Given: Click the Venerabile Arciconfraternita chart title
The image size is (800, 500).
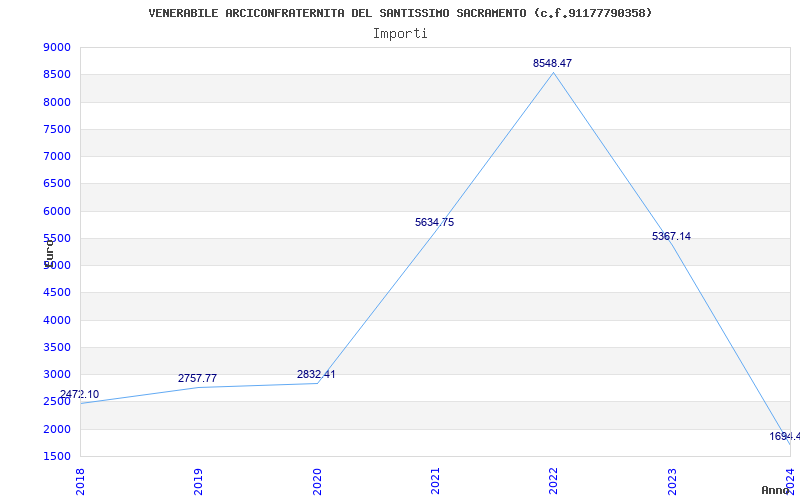Looking at the screenshot, I should pos(400,13).
